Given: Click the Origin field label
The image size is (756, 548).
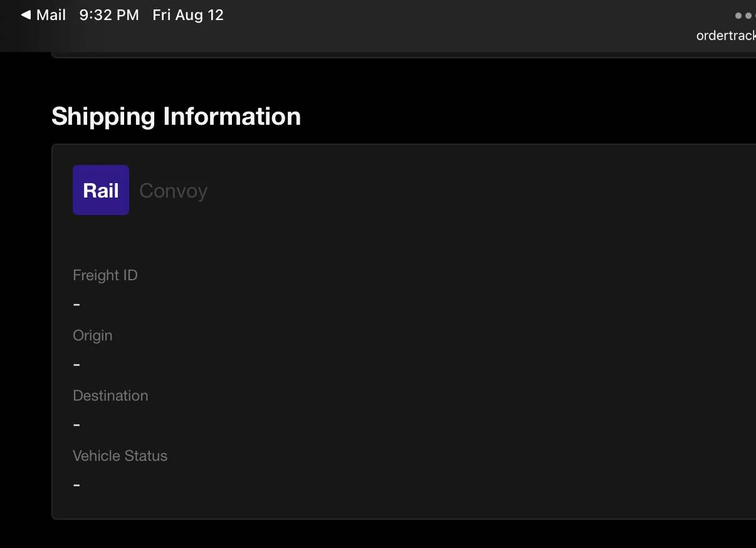Looking at the screenshot, I should pyautogui.click(x=93, y=335).
